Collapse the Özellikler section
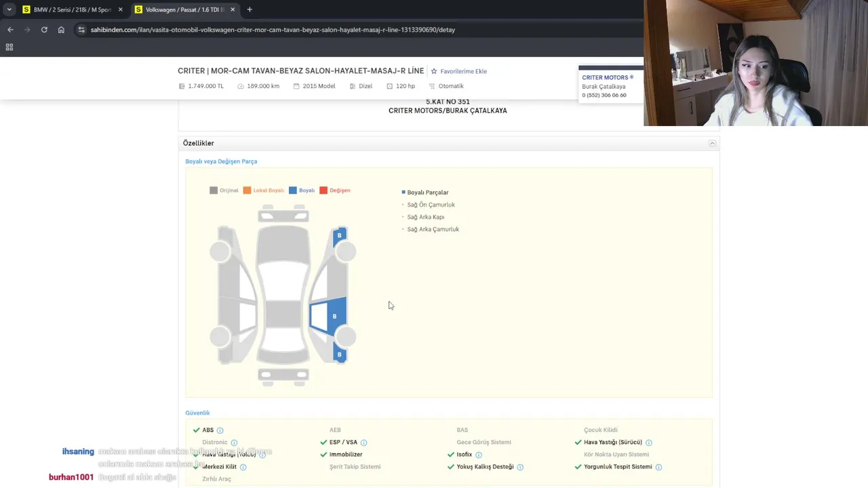 pos(712,143)
